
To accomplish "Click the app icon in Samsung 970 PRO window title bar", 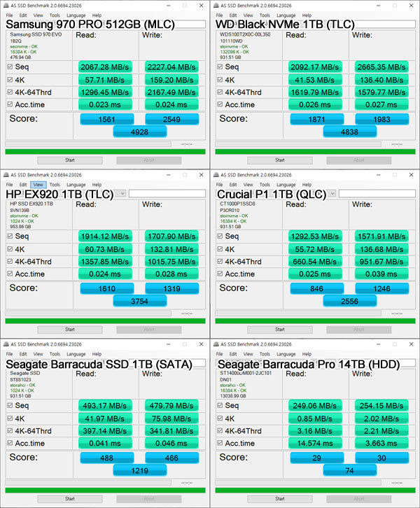I will click(x=6, y=6).
